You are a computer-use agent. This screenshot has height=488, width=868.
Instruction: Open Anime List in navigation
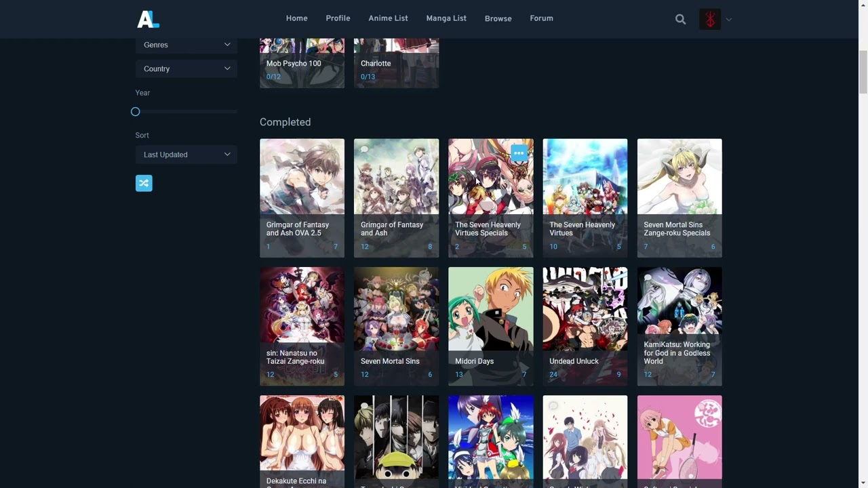pos(388,18)
